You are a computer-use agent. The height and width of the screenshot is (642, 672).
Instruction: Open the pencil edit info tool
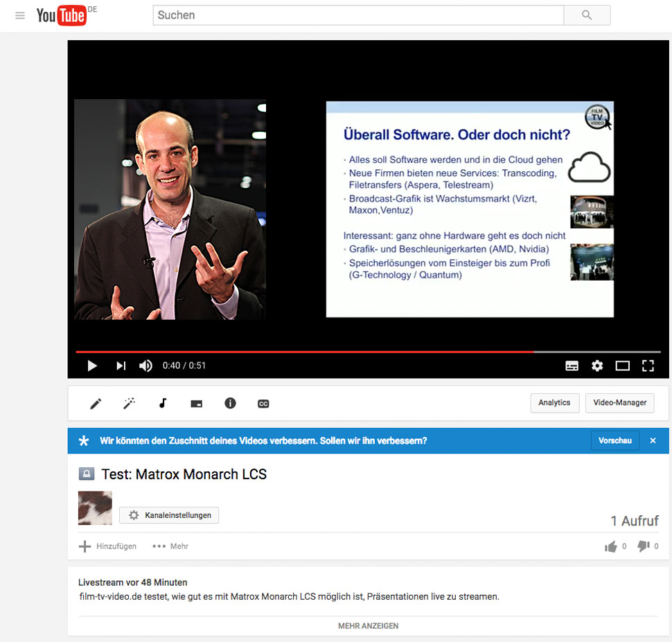point(96,404)
